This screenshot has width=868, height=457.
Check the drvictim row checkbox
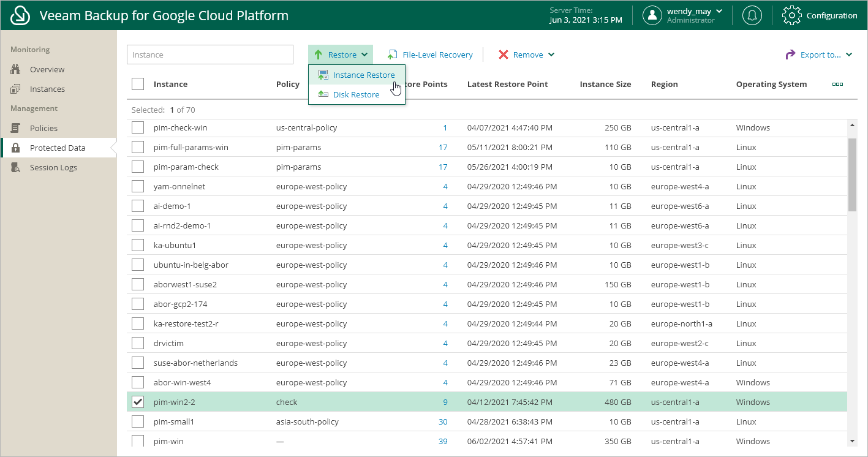tap(138, 343)
